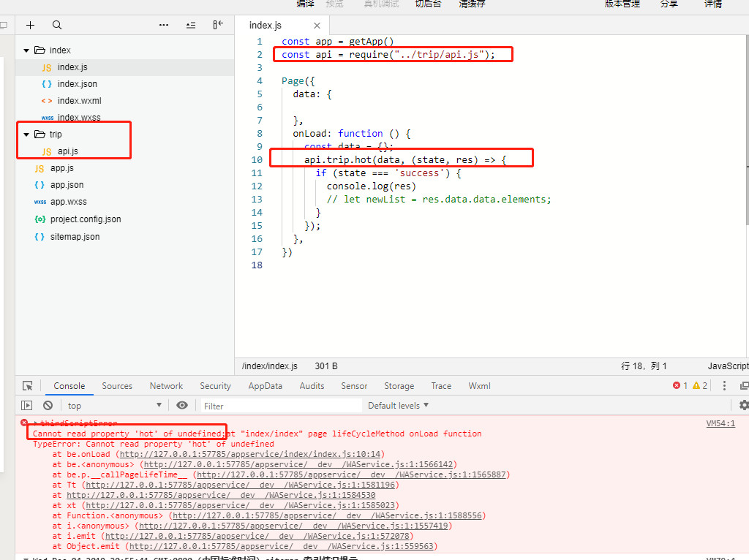This screenshot has height=560, width=749.
Task: Click the /index/index.js path in status bar
Action: tap(269, 366)
